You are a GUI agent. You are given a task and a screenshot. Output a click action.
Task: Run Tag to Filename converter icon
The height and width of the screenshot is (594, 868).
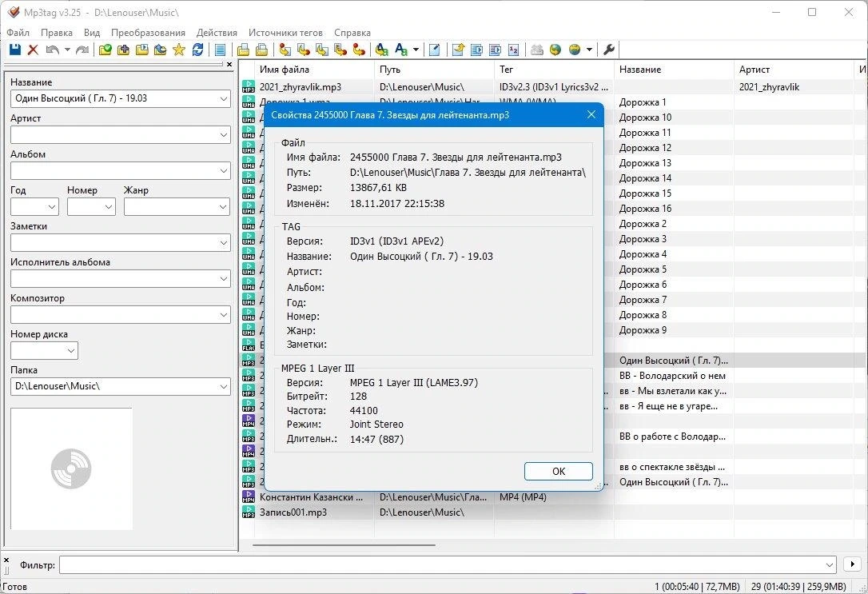(285, 50)
